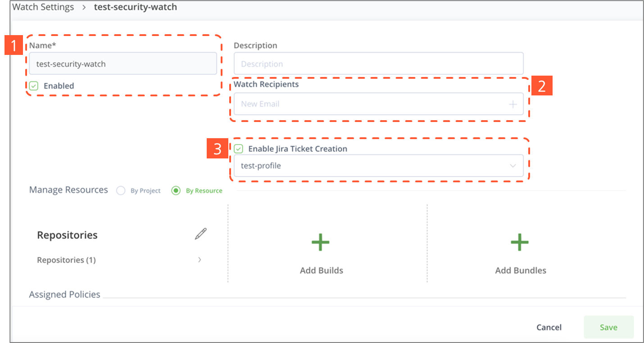Go back to Watch Settings breadcrumb
The height and width of the screenshot is (343, 644).
click(x=43, y=7)
